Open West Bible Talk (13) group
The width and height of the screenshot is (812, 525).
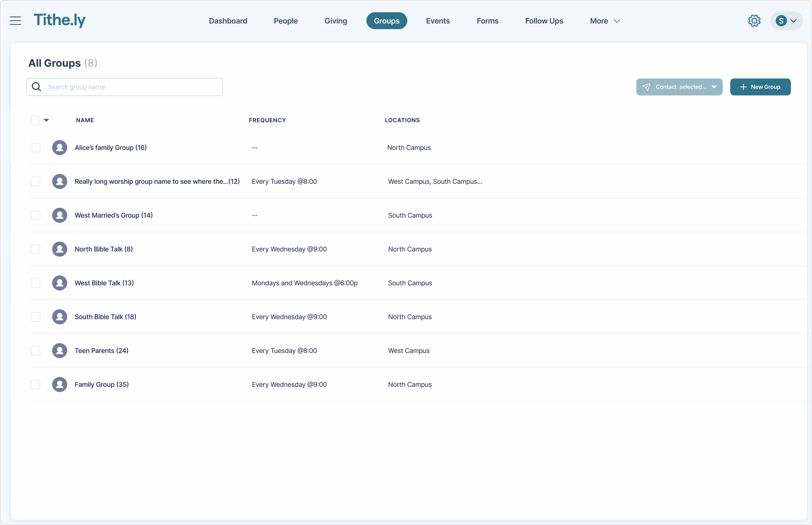(x=104, y=283)
